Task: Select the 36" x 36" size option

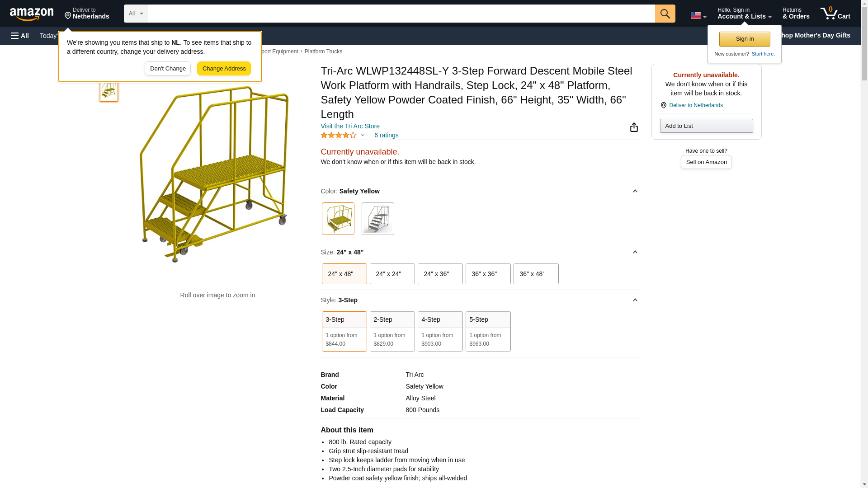Action: 488,274
